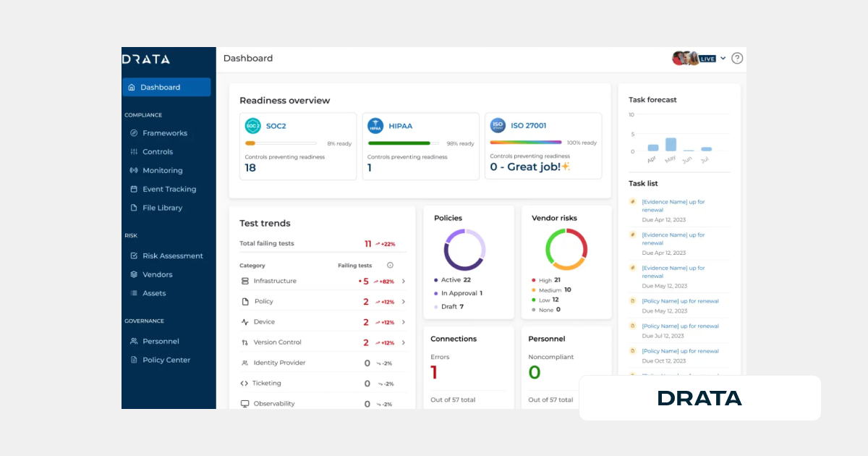
Task: Open the SOC2 framework link
Action: (276, 126)
